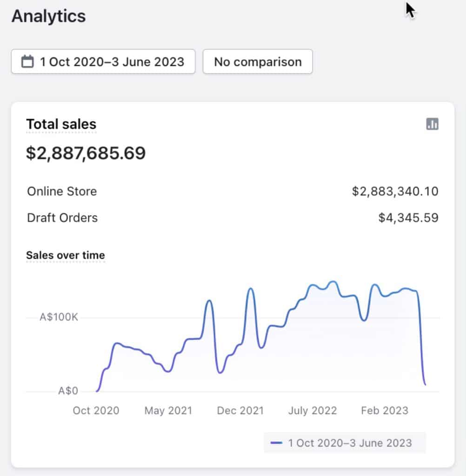
Task: Click the Analytics page heading
Action: click(48, 16)
